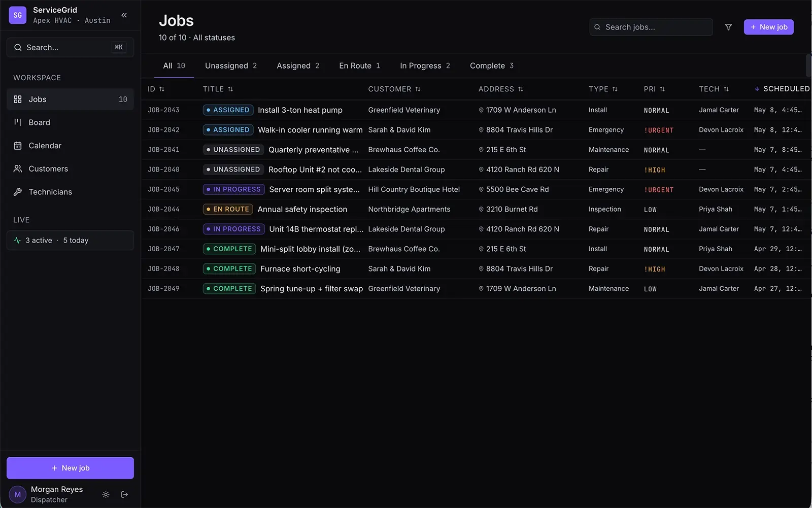Click the live activity pulse icon
The width and height of the screenshot is (812, 508).
tap(18, 241)
